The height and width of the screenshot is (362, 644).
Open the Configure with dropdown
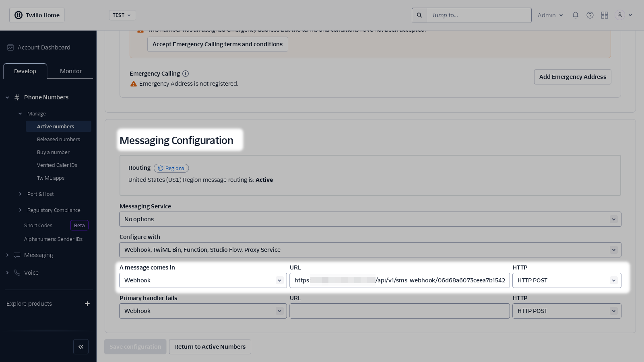(370, 250)
